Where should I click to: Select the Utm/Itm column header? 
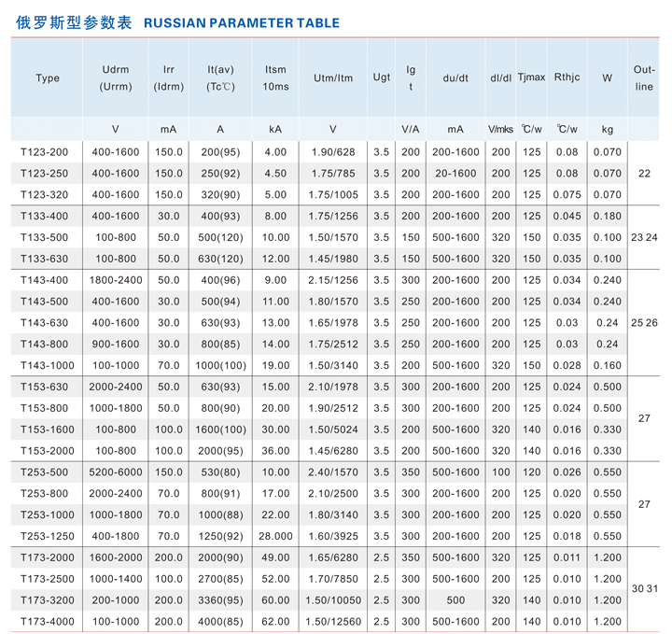click(333, 78)
